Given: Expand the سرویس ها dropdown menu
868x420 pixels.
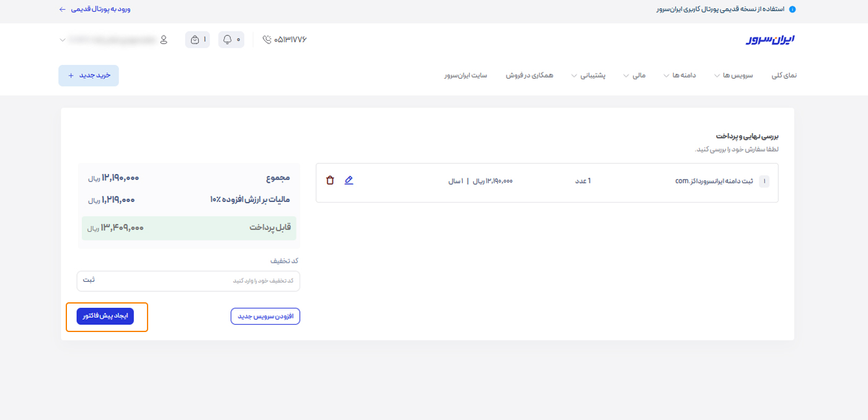Looking at the screenshot, I should [x=733, y=74].
